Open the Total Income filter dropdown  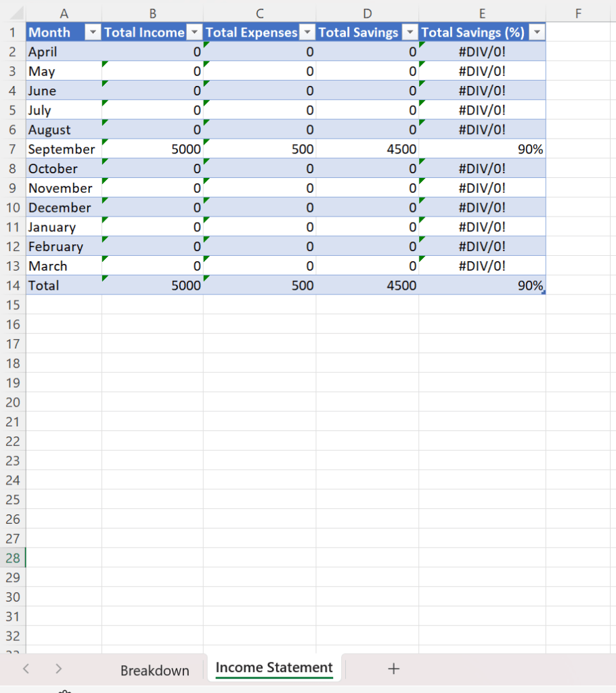click(x=194, y=32)
